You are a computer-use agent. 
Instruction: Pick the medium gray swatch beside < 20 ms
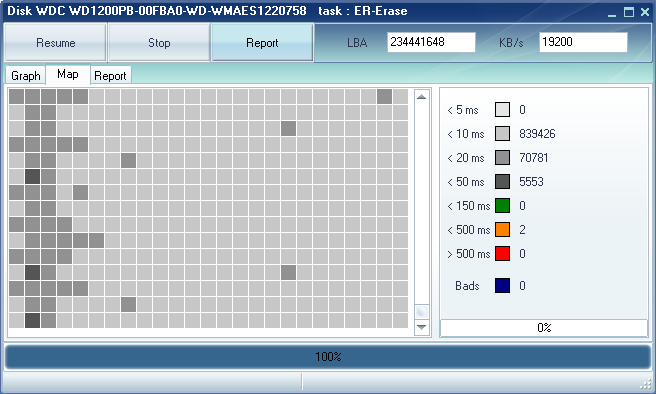(502, 158)
